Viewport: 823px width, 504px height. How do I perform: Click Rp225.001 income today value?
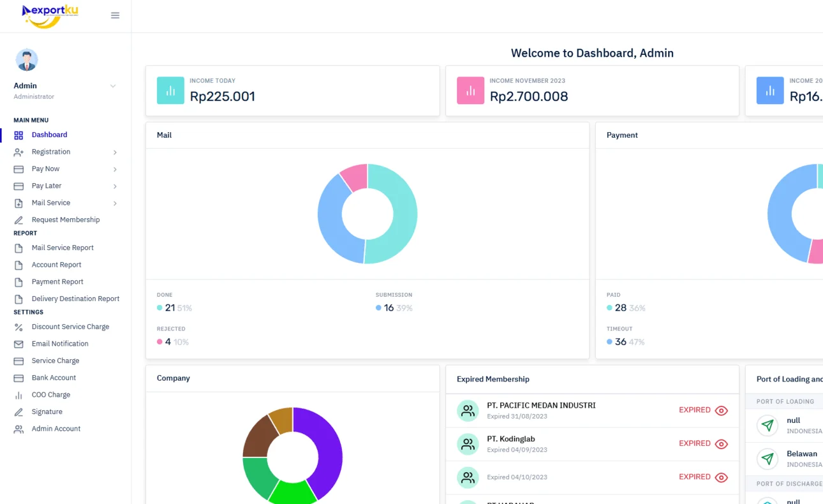223,96
